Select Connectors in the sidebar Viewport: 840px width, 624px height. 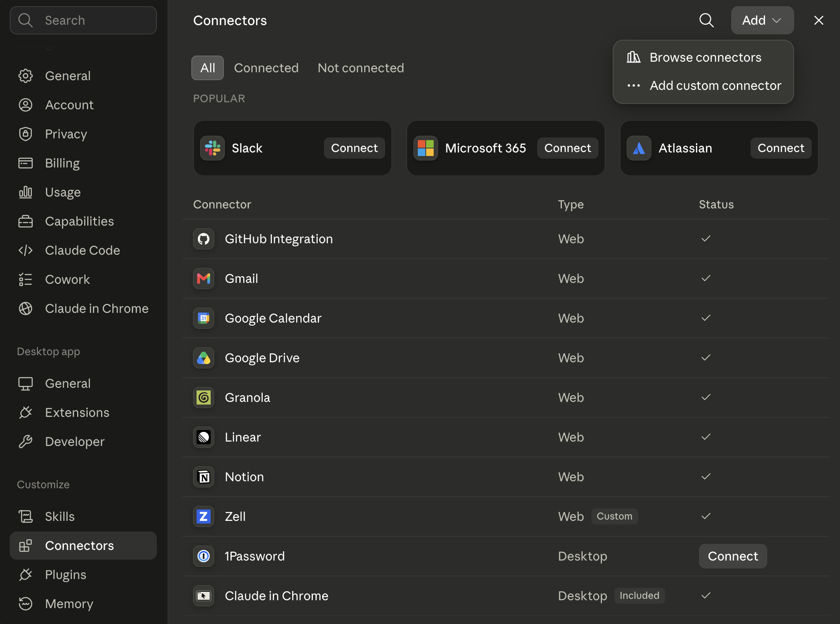(x=83, y=546)
